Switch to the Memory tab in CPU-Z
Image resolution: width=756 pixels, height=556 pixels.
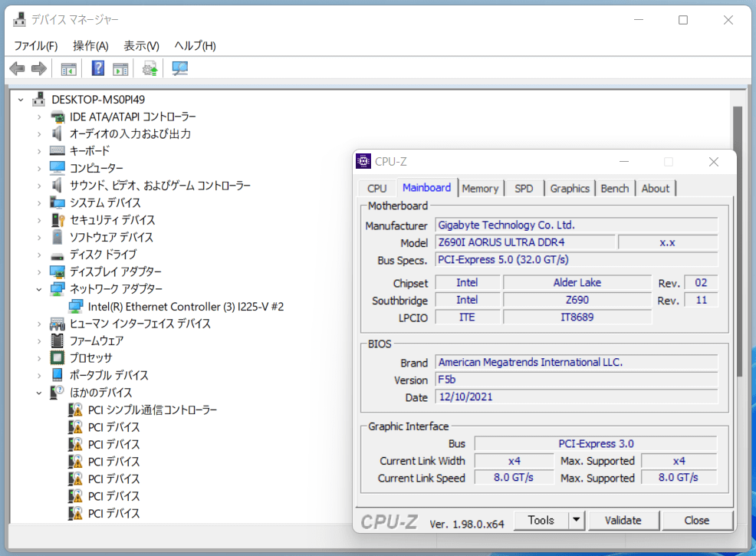point(480,189)
